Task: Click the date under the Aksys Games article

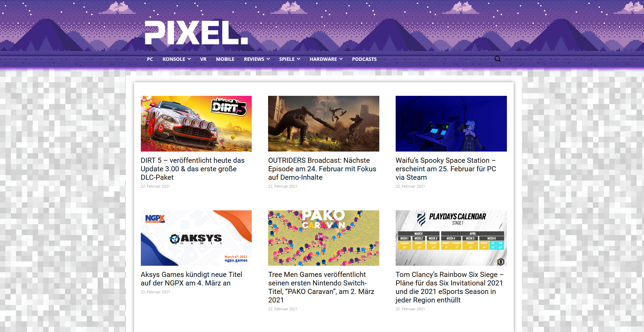Action: coord(155,292)
